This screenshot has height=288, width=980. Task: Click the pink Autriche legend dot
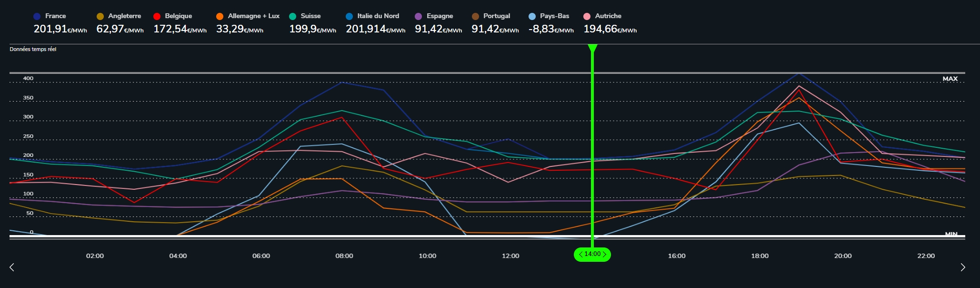click(587, 16)
